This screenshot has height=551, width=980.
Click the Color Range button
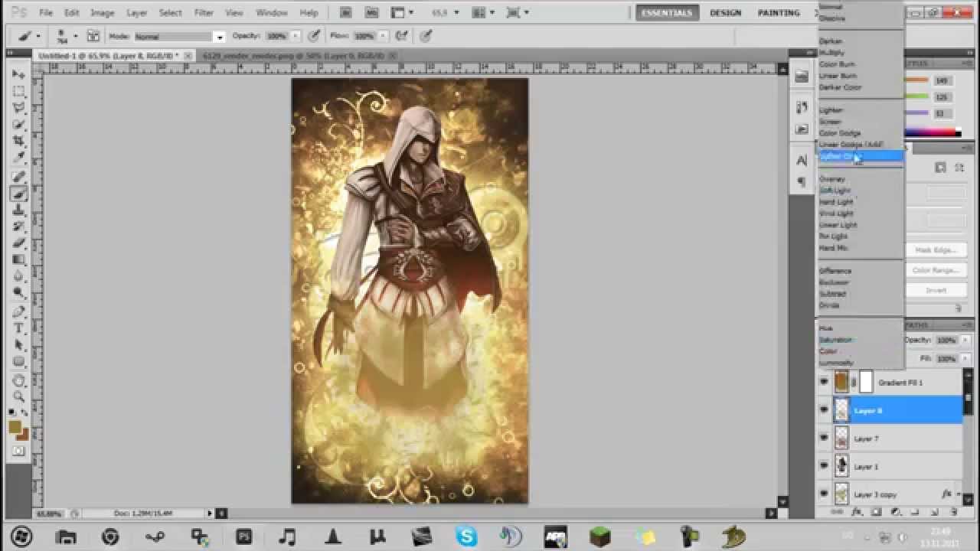pyautogui.click(x=935, y=270)
